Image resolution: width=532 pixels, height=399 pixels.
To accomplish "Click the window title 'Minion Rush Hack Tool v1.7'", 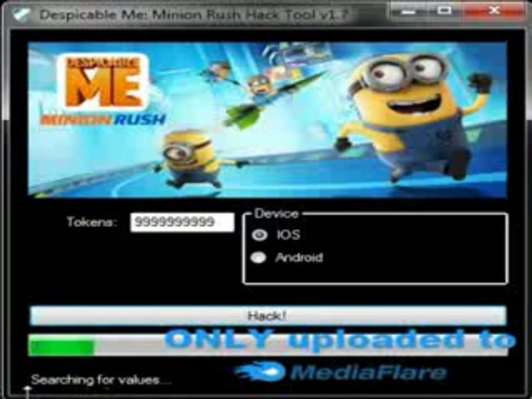I will 250,14.
